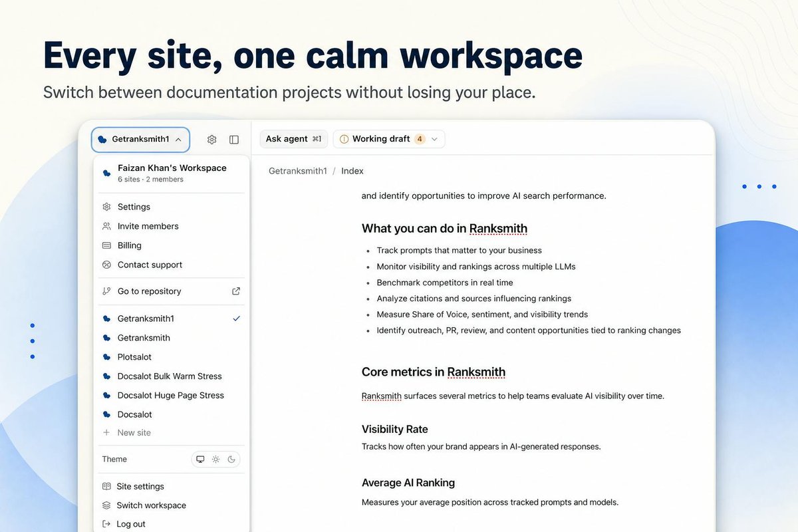Click the gear settings icon in top bar
This screenshot has width=798, height=532.
[211, 140]
